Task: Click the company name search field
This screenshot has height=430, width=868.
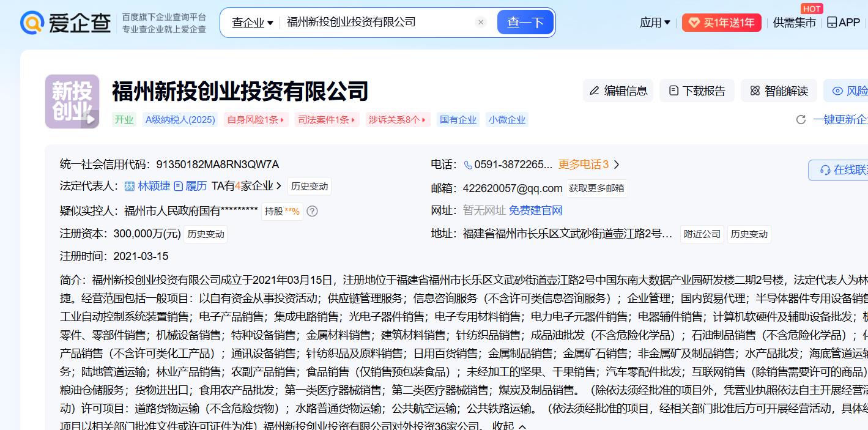Action: click(x=377, y=23)
